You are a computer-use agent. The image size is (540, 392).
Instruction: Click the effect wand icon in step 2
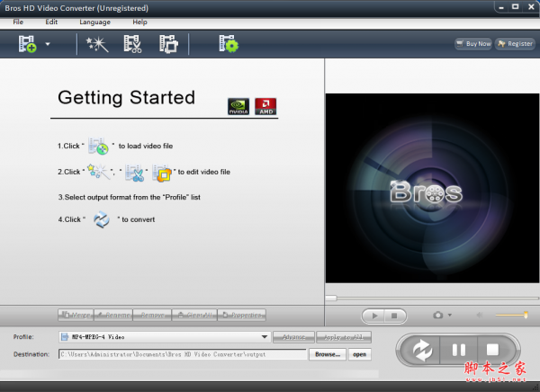point(98,172)
